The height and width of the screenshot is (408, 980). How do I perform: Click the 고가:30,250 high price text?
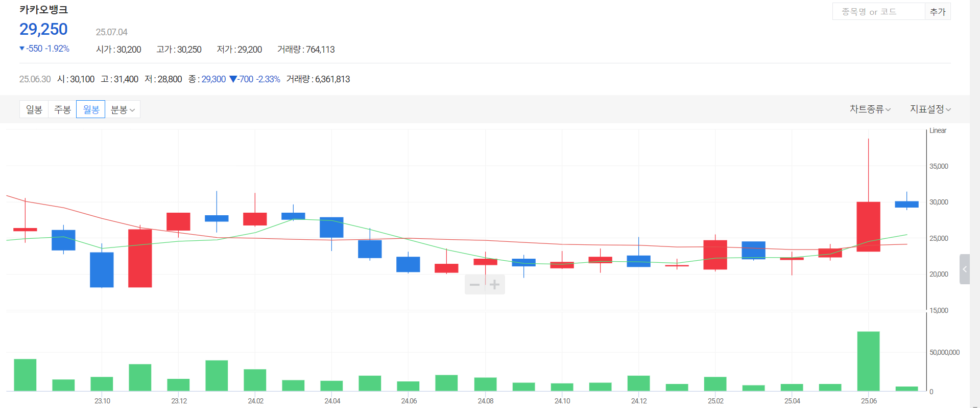[179, 50]
